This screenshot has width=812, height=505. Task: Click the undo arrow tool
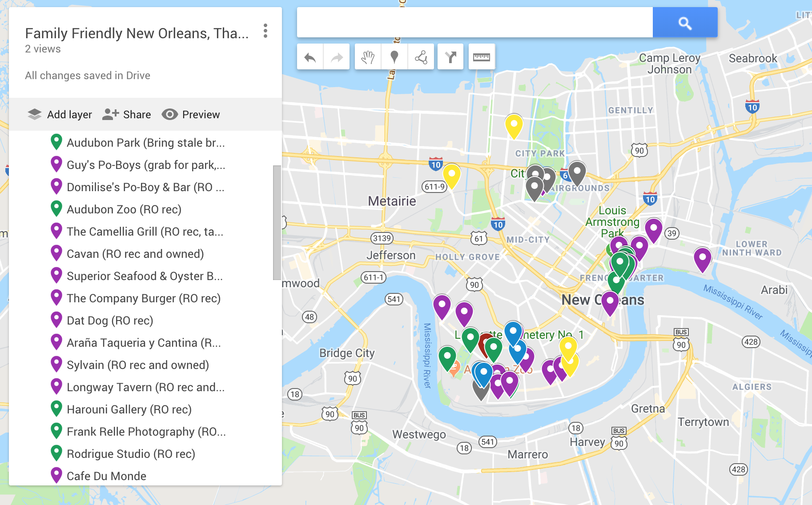(x=310, y=57)
